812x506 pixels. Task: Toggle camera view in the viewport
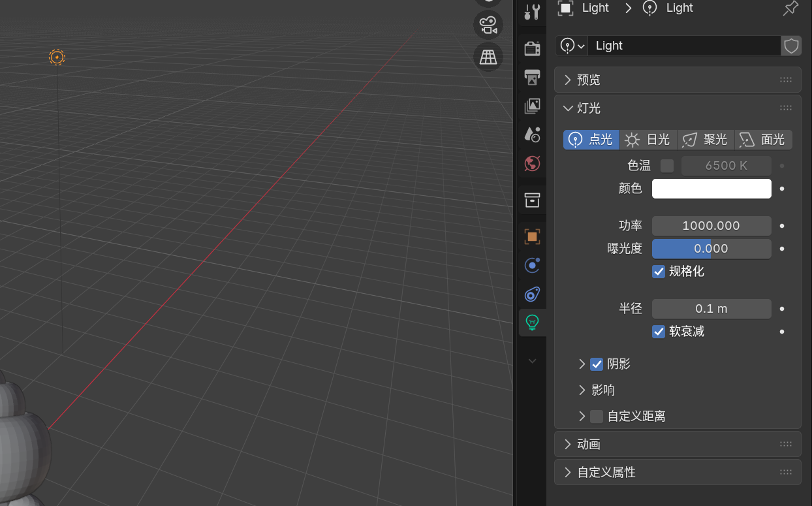[488, 25]
